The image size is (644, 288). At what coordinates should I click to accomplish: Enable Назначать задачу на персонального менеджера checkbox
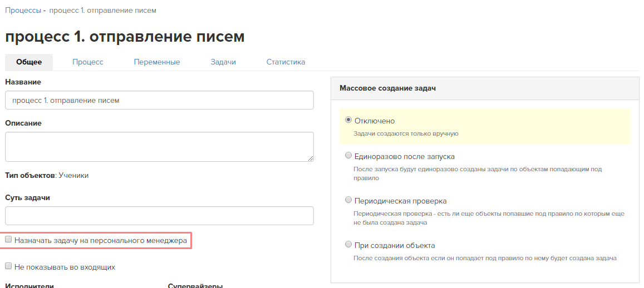pyautogui.click(x=8, y=240)
